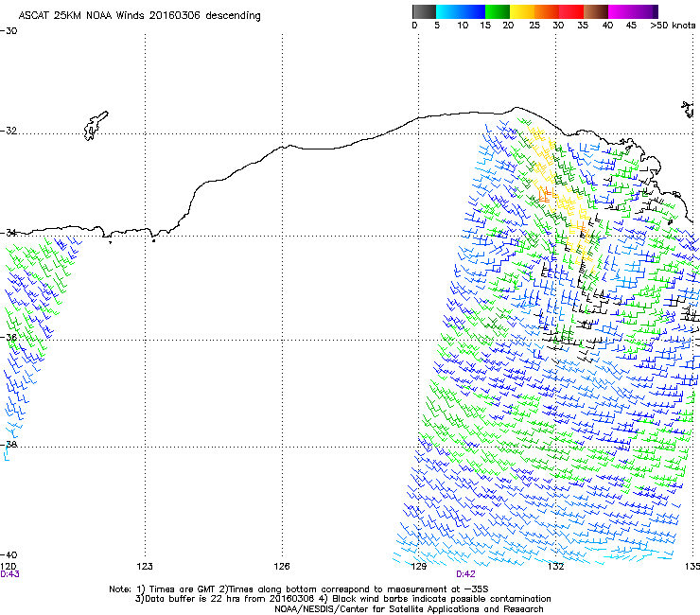Image resolution: width=700 pixels, height=615 pixels.
Task: Click the '35' legend scale label
Action: pos(582,25)
